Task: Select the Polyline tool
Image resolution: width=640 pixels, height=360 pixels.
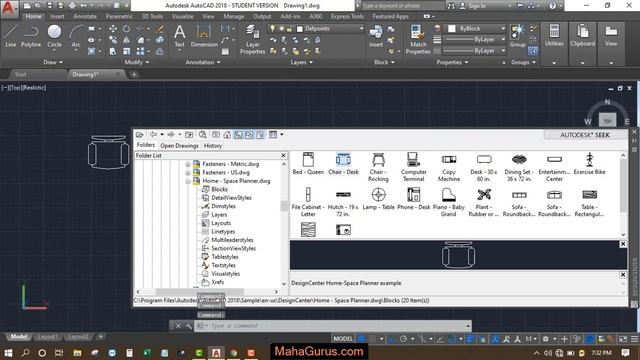Action: pyautogui.click(x=31, y=36)
